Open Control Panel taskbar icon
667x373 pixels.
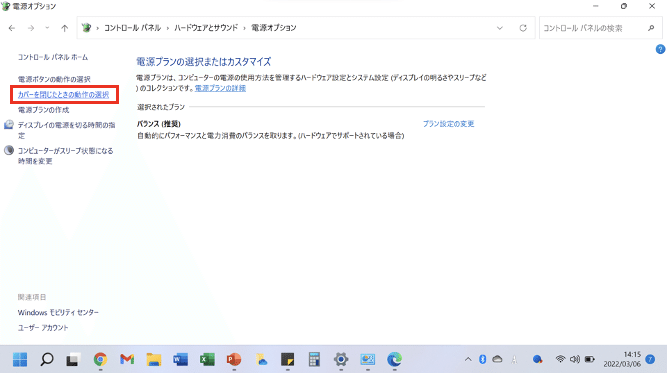click(x=368, y=359)
